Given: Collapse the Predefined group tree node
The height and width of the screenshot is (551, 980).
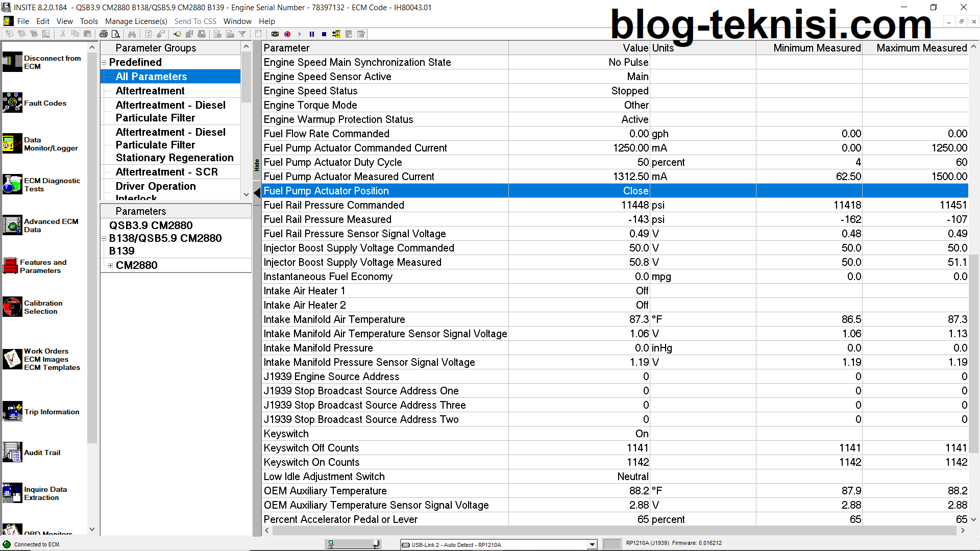Looking at the screenshot, I should pos(104,63).
